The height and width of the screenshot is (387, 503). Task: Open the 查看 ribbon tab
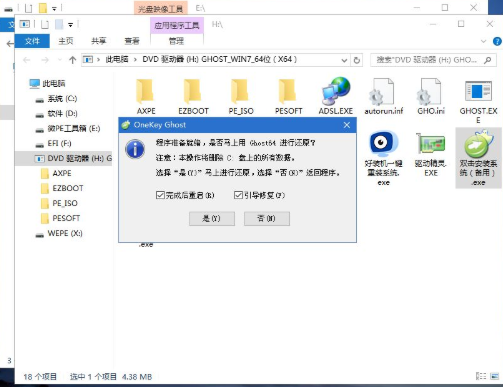coord(132,41)
